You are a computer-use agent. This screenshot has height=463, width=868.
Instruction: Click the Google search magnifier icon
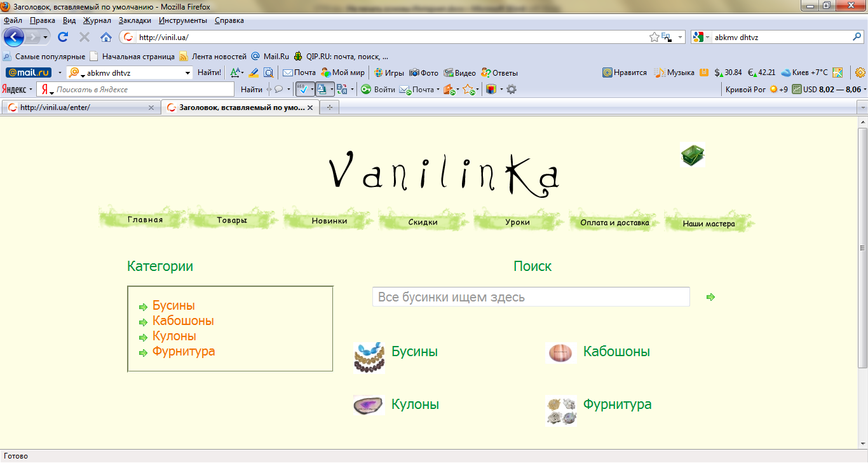coord(857,38)
